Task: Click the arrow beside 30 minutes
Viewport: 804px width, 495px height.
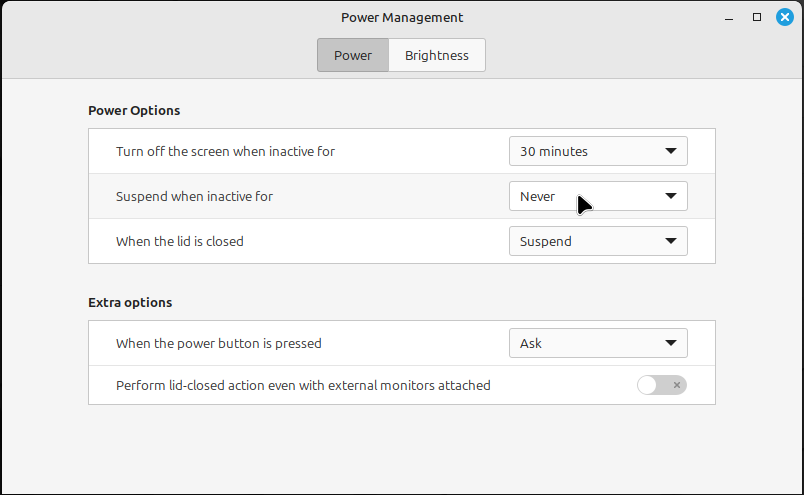Action: 671,152
